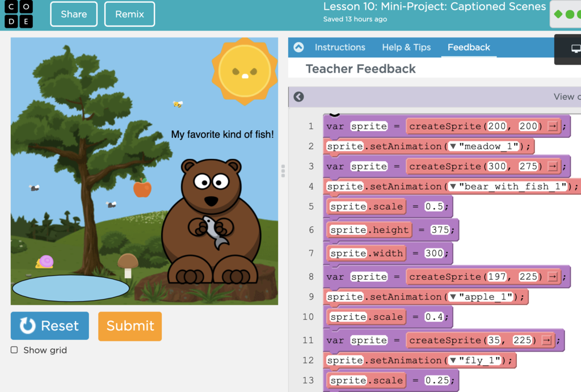Click the 35 x-value in createSprite line 11
This screenshot has height=392, width=581.
coord(494,340)
